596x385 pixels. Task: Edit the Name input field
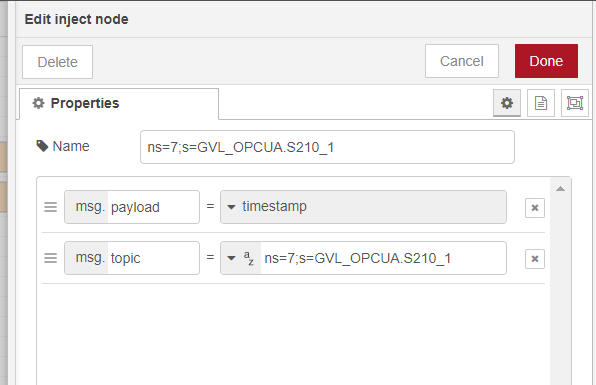click(327, 147)
